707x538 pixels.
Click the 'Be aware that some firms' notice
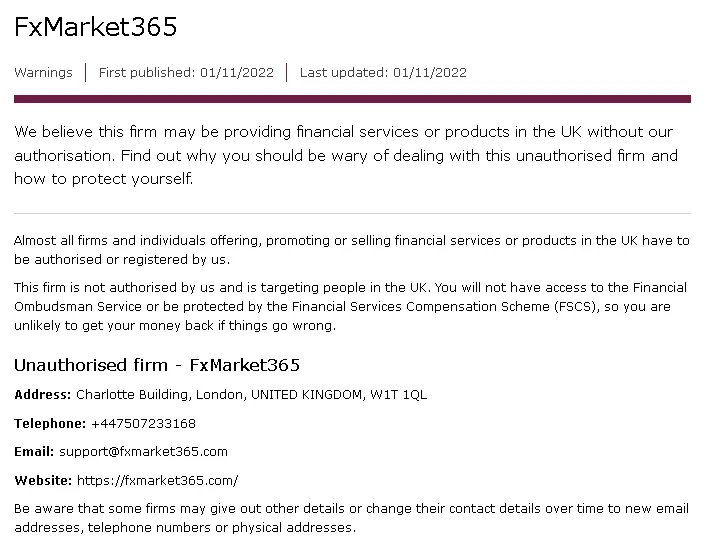351,518
